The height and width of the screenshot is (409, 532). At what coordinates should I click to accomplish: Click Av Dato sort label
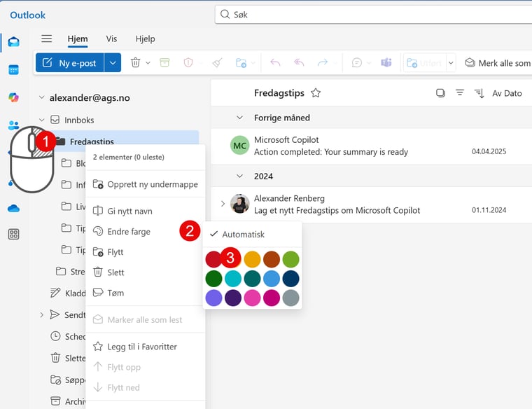click(507, 93)
